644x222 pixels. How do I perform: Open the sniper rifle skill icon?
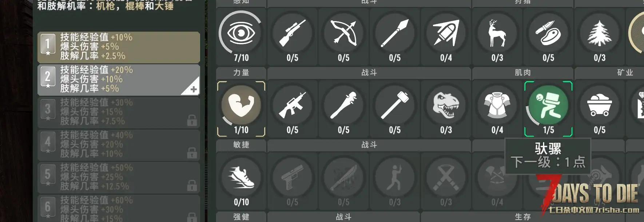coord(292,33)
